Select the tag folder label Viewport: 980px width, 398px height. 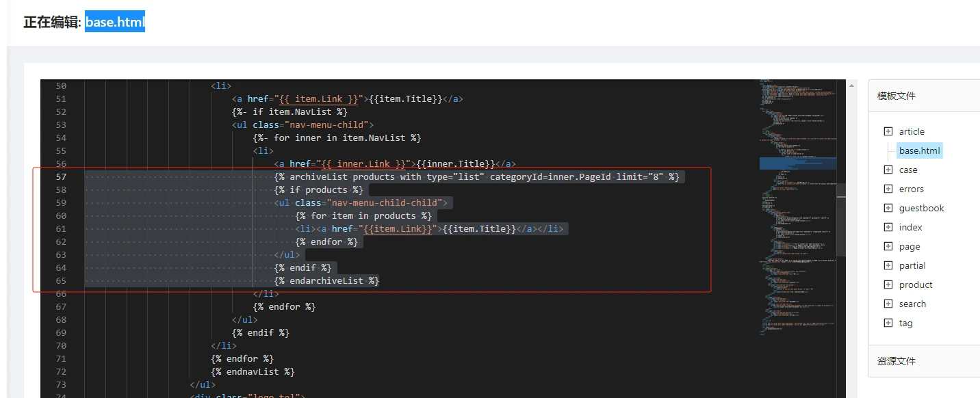click(905, 323)
